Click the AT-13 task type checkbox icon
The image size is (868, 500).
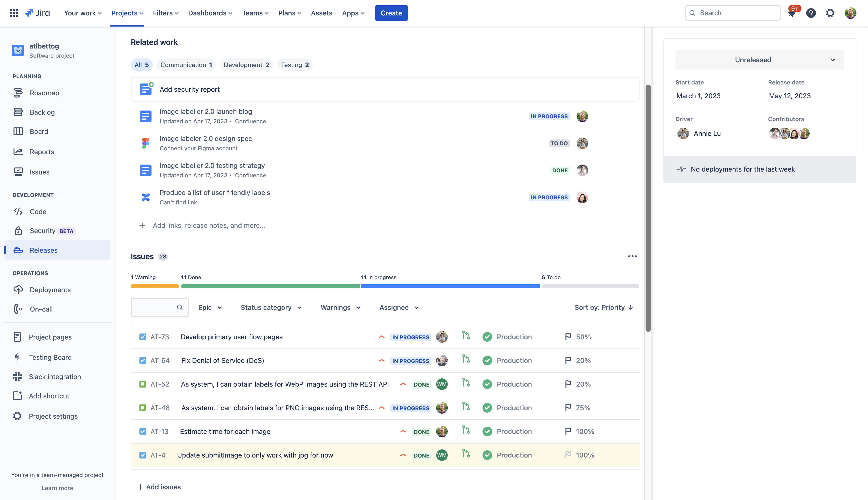[143, 431]
